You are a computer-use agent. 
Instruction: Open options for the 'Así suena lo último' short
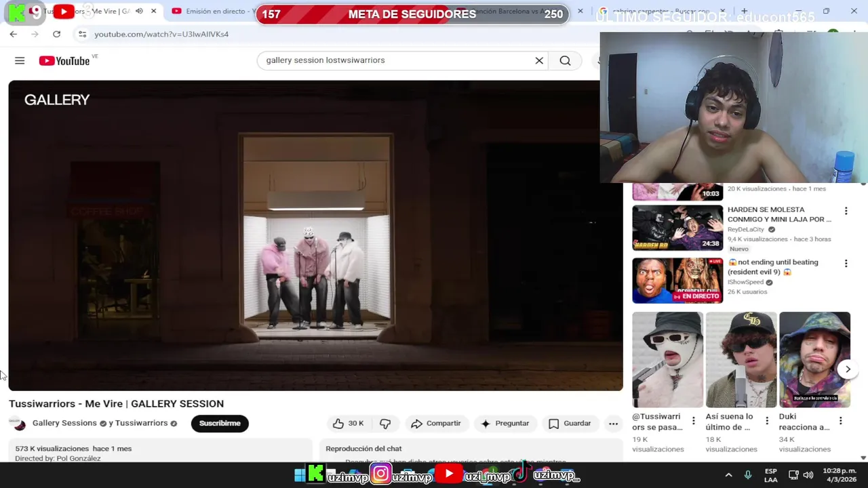click(767, 421)
